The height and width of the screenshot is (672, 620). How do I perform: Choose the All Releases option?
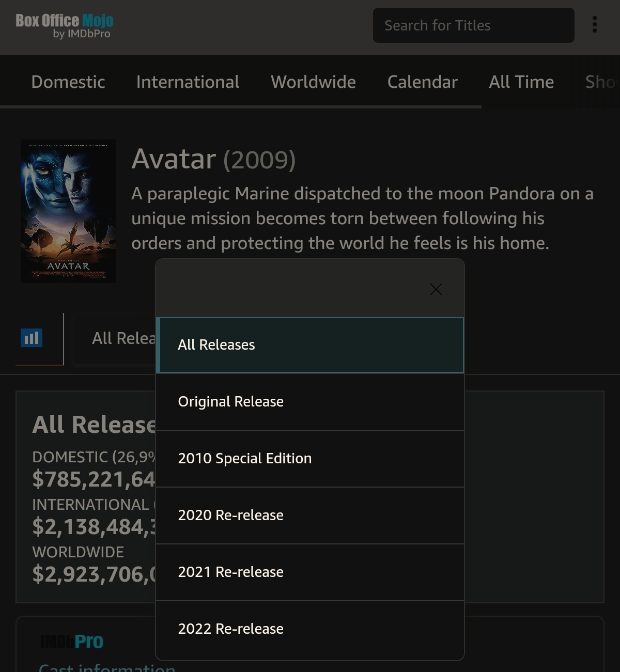[x=310, y=345]
